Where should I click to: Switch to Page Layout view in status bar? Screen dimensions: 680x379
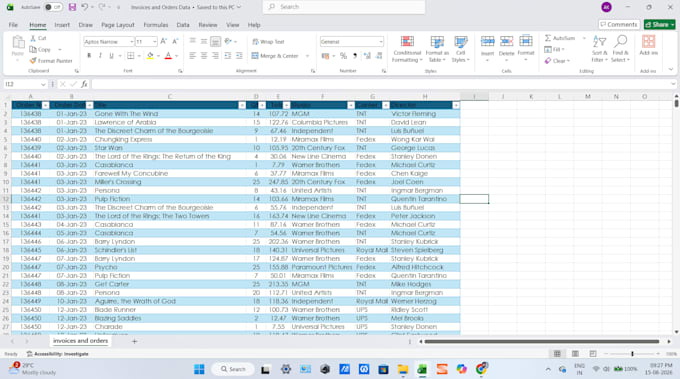click(x=575, y=354)
